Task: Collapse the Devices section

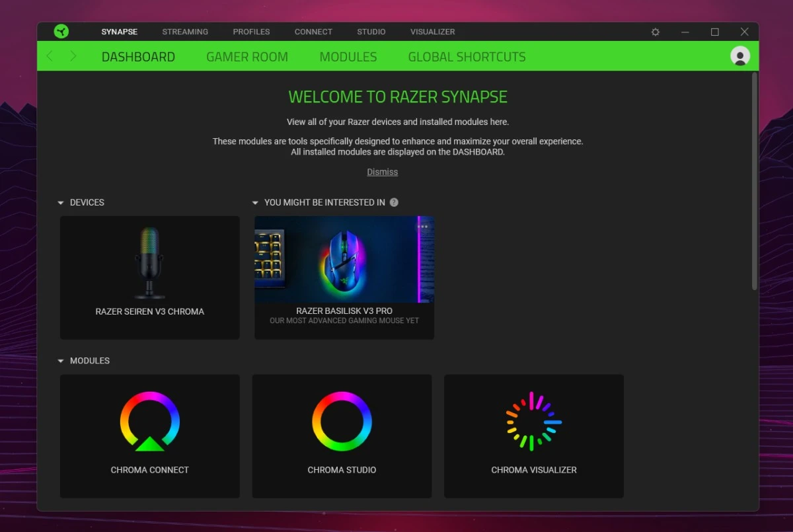Action: (x=61, y=203)
